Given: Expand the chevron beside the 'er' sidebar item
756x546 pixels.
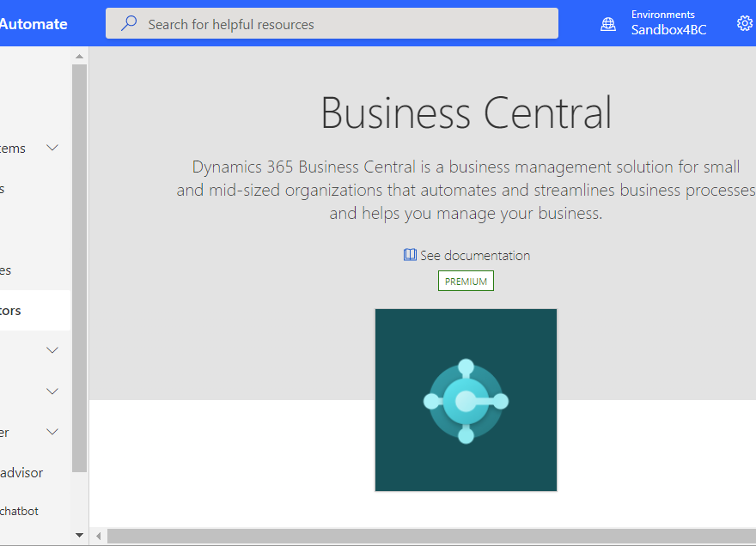Looking at the screenshot, I should click(52, 431).
